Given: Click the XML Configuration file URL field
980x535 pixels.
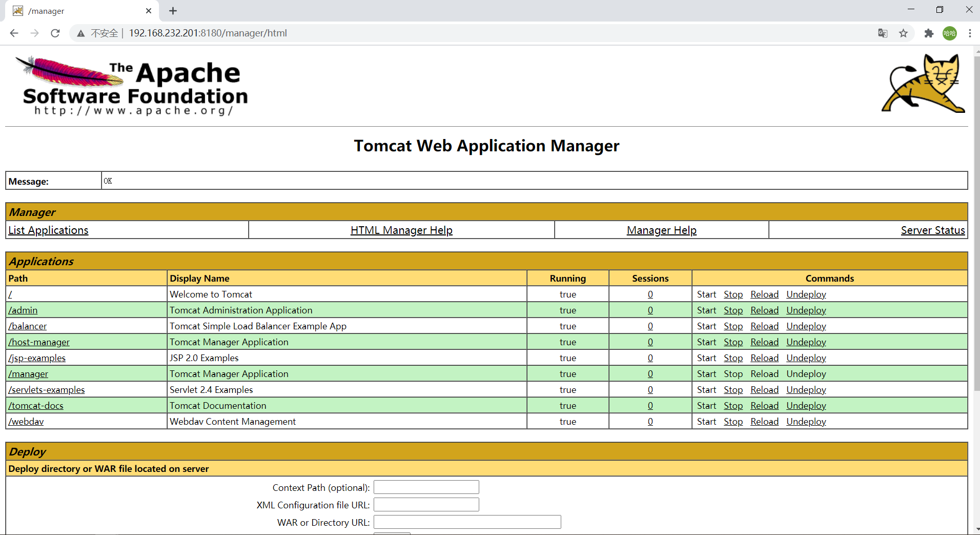Looking at the screenshot, I should (x=426, y=505).
